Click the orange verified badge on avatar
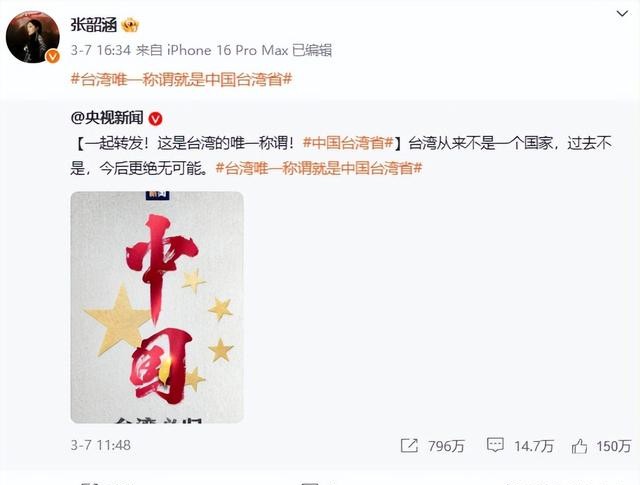The image size is (640, 485). [x=53, y=56]
